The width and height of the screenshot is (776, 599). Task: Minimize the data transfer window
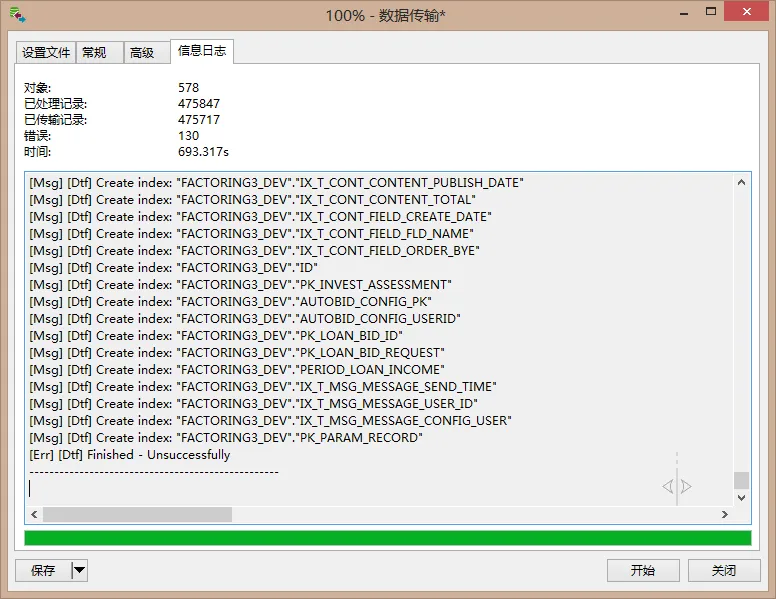pos(684,13)
